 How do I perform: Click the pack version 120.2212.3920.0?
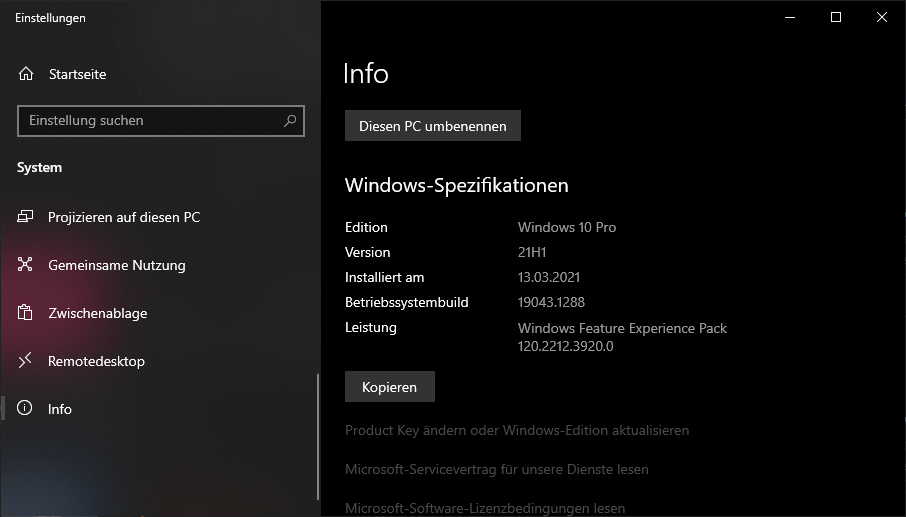point(566,346)
